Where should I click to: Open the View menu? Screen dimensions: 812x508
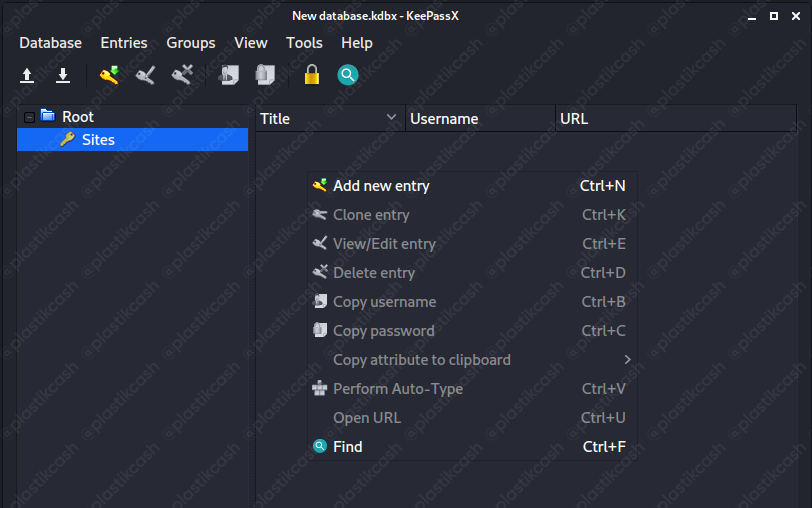point(251,43)
